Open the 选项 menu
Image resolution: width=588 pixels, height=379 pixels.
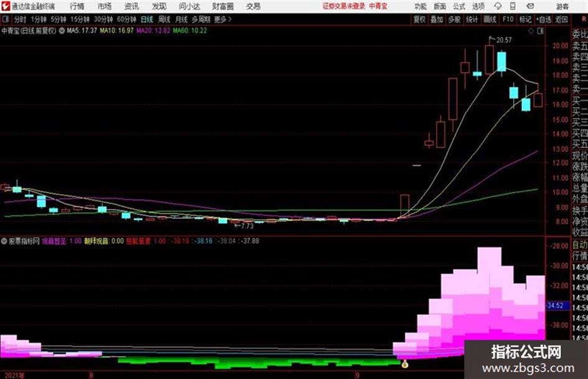478,6
